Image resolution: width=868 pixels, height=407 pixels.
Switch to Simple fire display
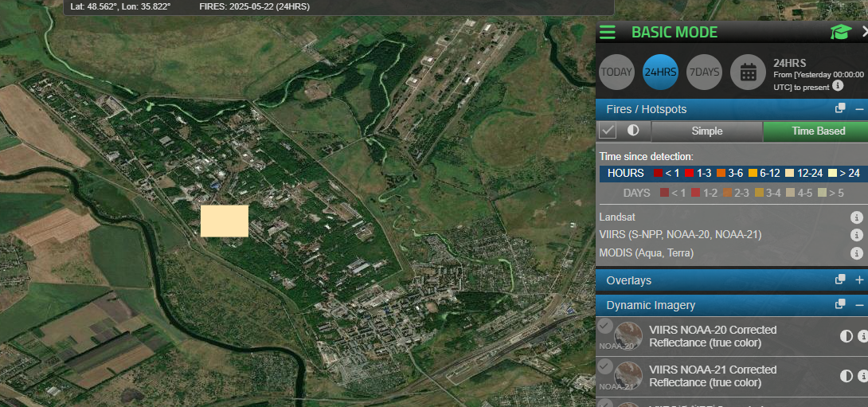707,131
